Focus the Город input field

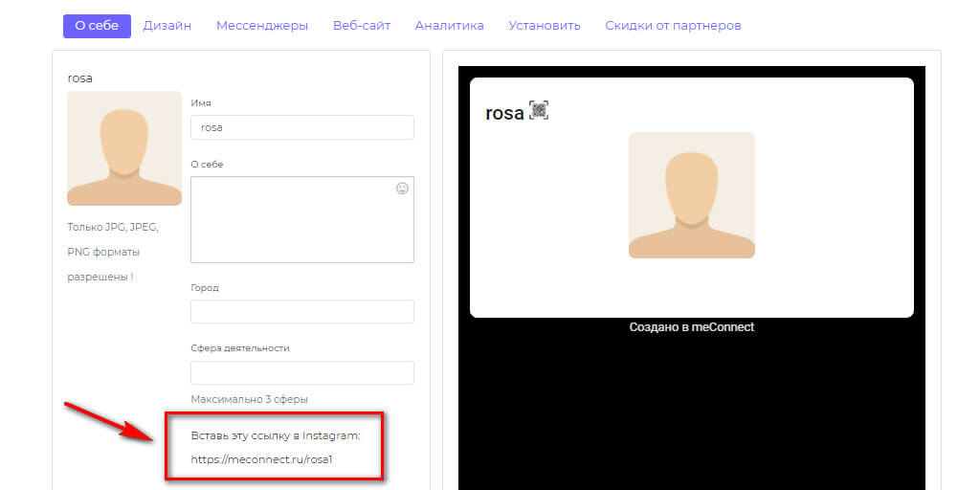point(302,312)
